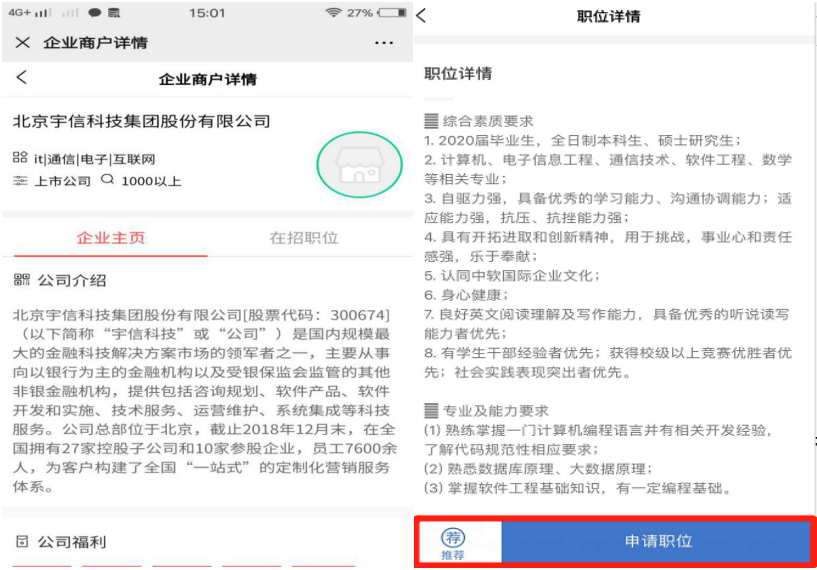Click requirement 1. 2020届毕业生 line

583,140
